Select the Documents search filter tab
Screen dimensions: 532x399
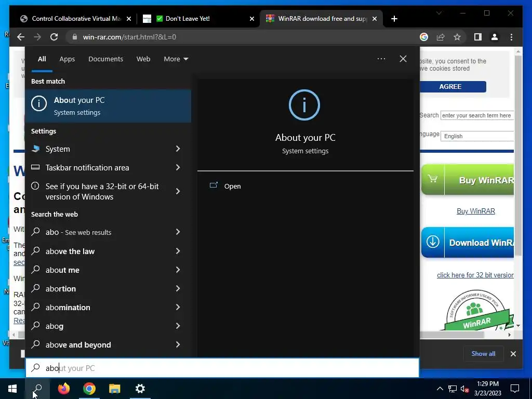(x=105, y=59)
